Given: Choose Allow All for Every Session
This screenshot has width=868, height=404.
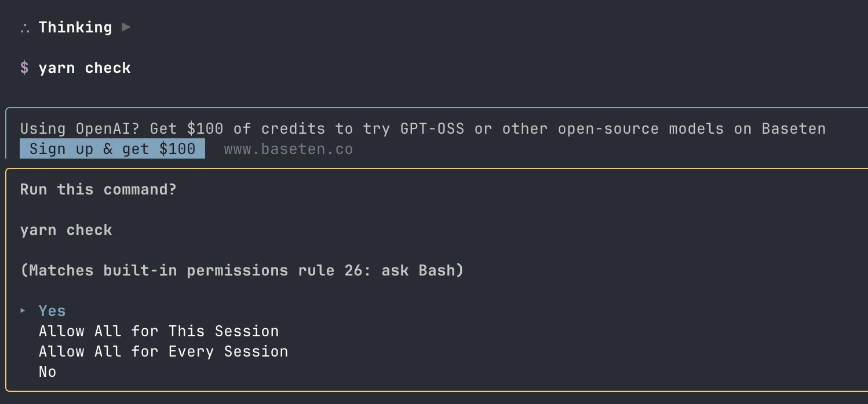Looking at the screenshot, I should (x=163, y=351).
